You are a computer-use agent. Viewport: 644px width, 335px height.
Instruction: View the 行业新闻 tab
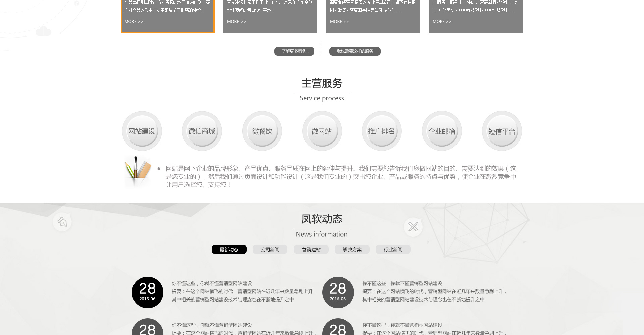393,249
